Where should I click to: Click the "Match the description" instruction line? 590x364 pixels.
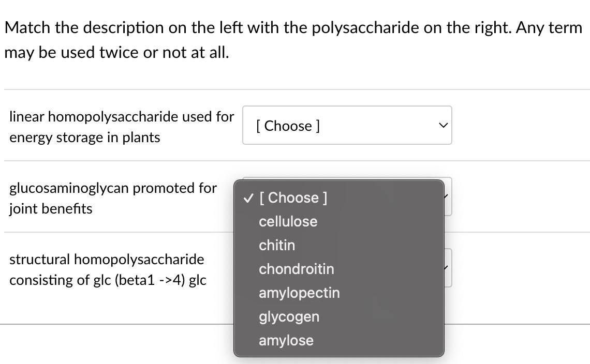[293, 27]
